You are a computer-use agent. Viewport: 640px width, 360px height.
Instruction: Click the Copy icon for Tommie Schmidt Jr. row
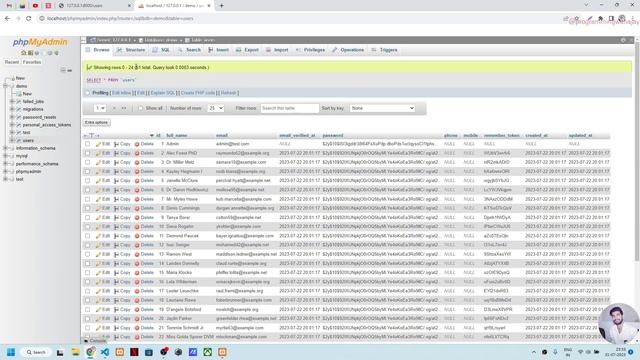116,328
